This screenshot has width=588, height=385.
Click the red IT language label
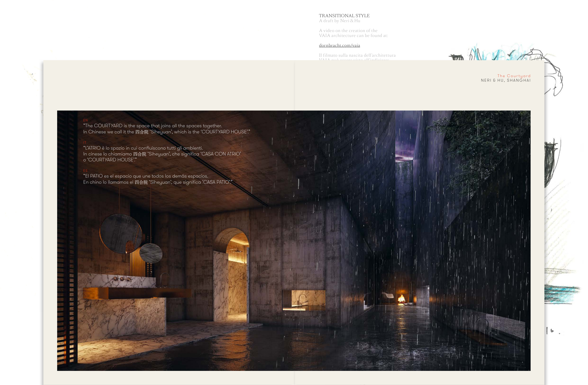[85, 143]
